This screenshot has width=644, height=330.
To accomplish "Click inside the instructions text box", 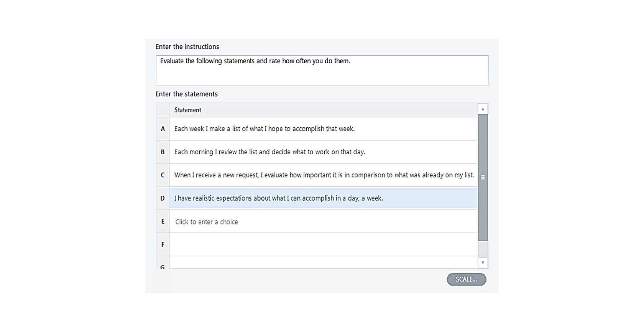I will tap(322, 71).
